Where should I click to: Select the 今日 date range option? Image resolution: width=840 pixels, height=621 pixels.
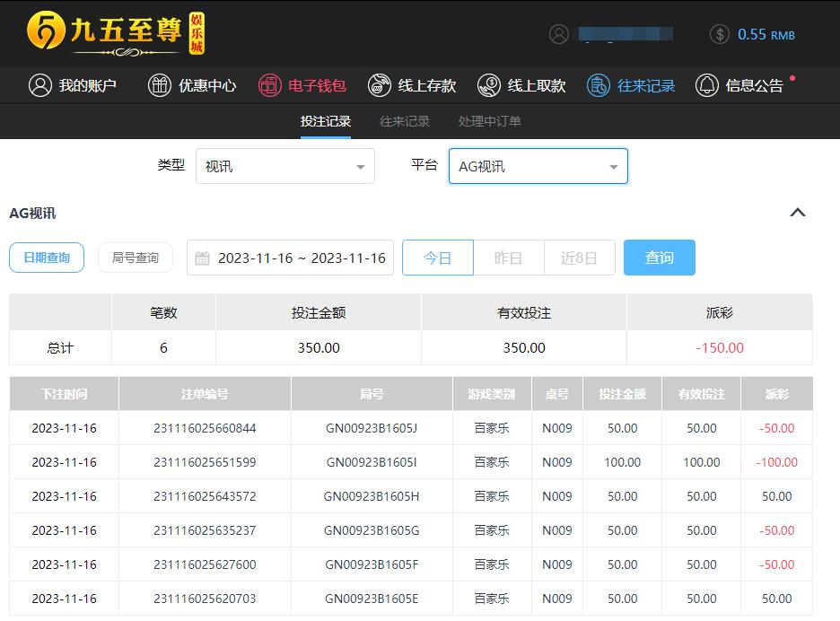click(437, 258)
